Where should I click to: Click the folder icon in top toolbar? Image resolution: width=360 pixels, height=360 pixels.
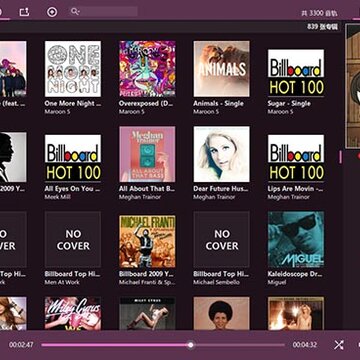[24, 12]
